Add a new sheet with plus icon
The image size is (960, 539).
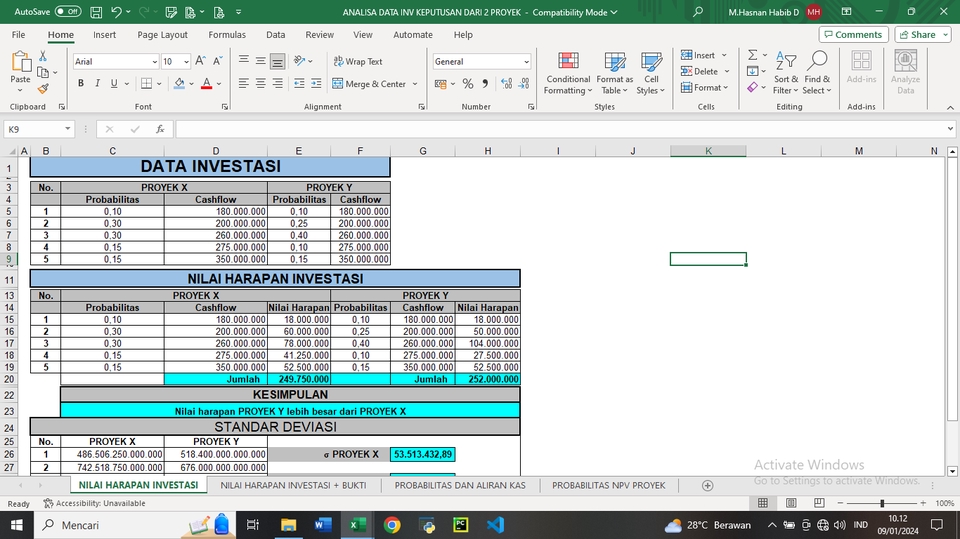[x=707, y=485]
